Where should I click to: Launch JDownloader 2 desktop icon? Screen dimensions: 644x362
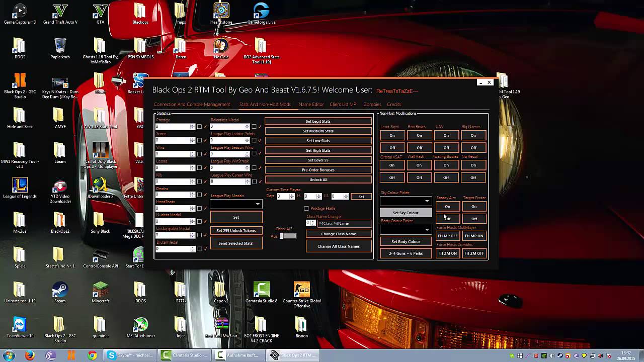pyautogui.click(x=100, y=188)
